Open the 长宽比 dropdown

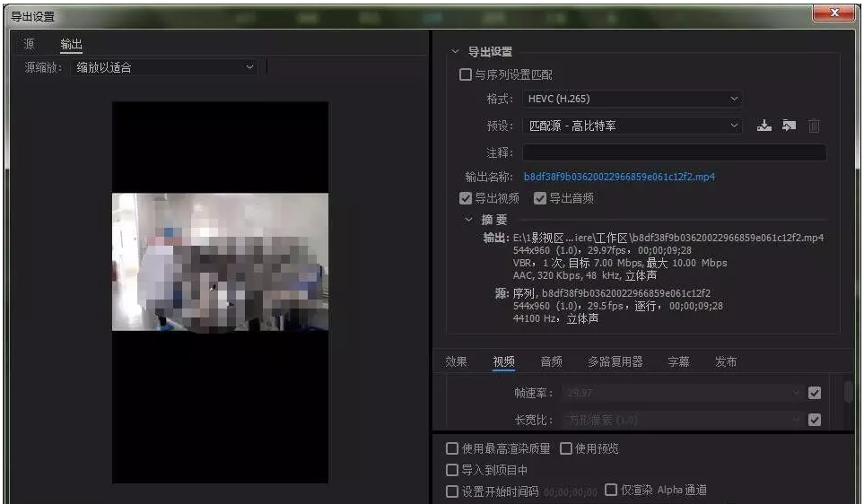click(682, 420)
